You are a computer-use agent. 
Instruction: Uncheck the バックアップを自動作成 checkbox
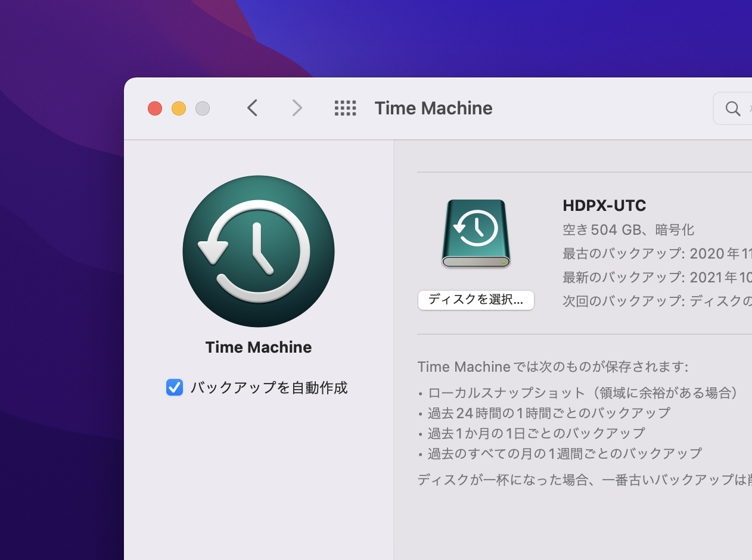[x=175, y=388]
